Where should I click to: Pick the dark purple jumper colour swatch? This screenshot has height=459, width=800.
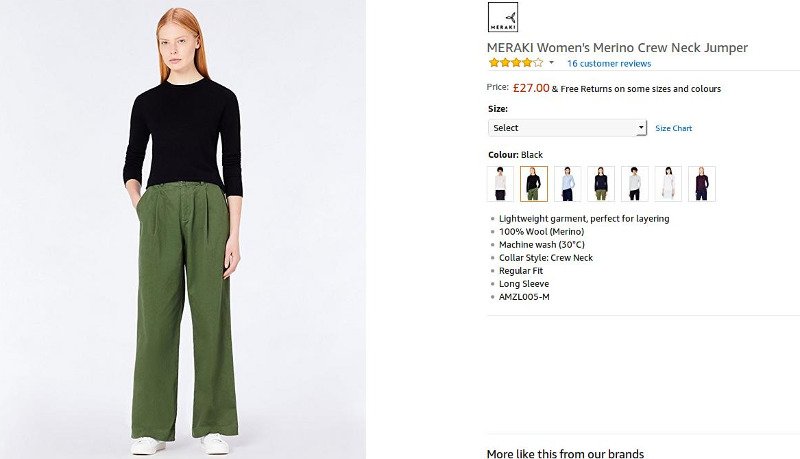[701, 184]
